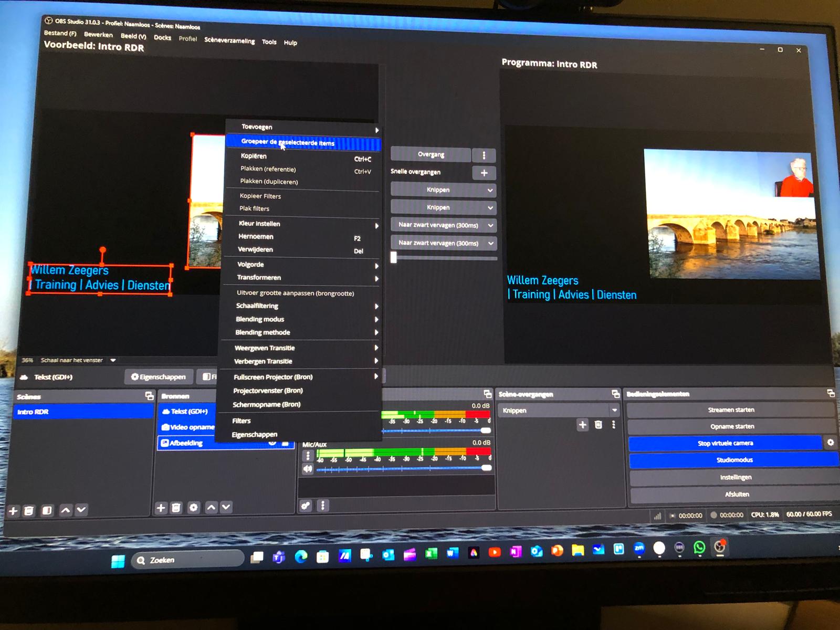Pop out the Scène-overgangen dock
The width and height of the screenshot is (840, 630).
[x=616, y=394]
